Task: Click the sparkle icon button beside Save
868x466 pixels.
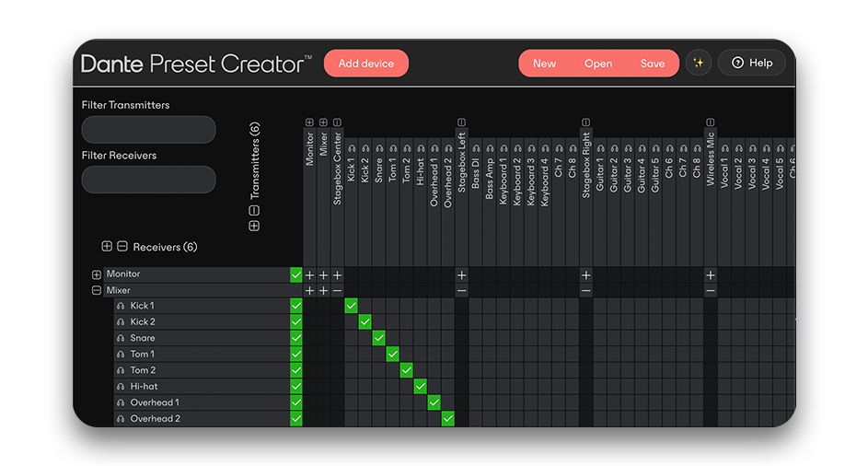Action: click(x=699, y=64)
